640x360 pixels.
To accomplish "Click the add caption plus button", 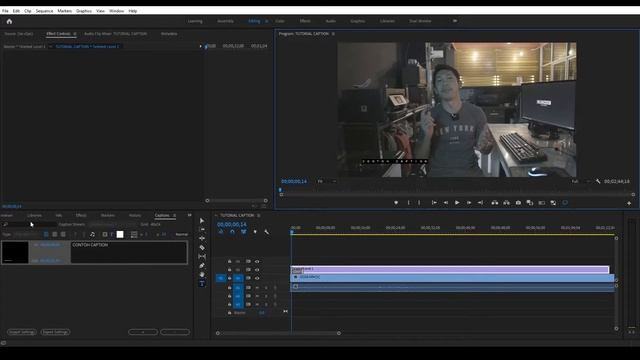I will [x=143, y=332].
